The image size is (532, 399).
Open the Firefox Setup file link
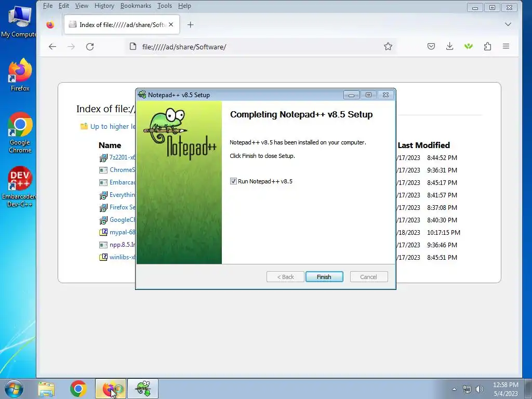click(122, 207)
